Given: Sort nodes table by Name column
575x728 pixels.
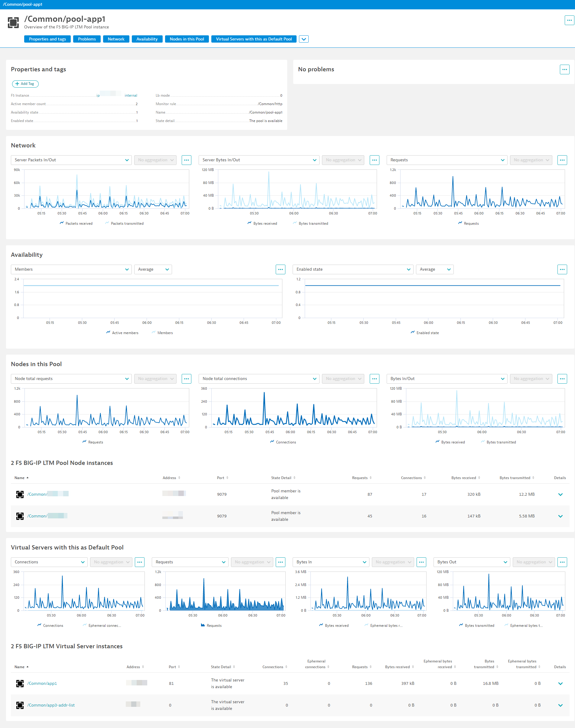Looking at the screenshot, I should point(21,478).
